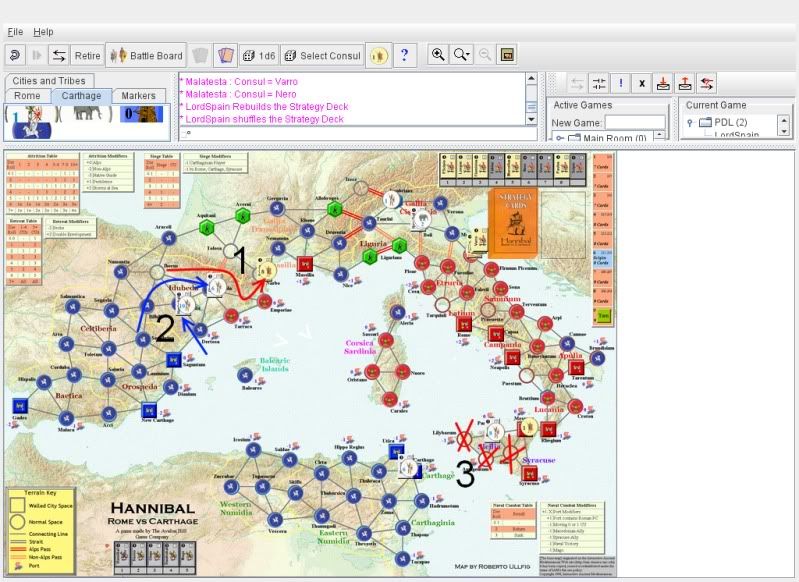The image size is (799, 582).
Task: Click the Baleares blue control marker
Action: tap(245, 376)
